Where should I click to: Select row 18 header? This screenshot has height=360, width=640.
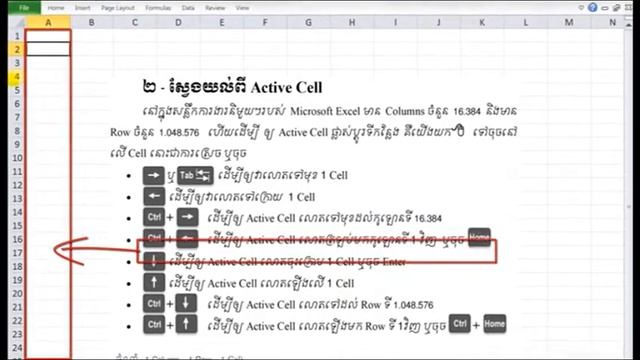click(x=17, y=267)
